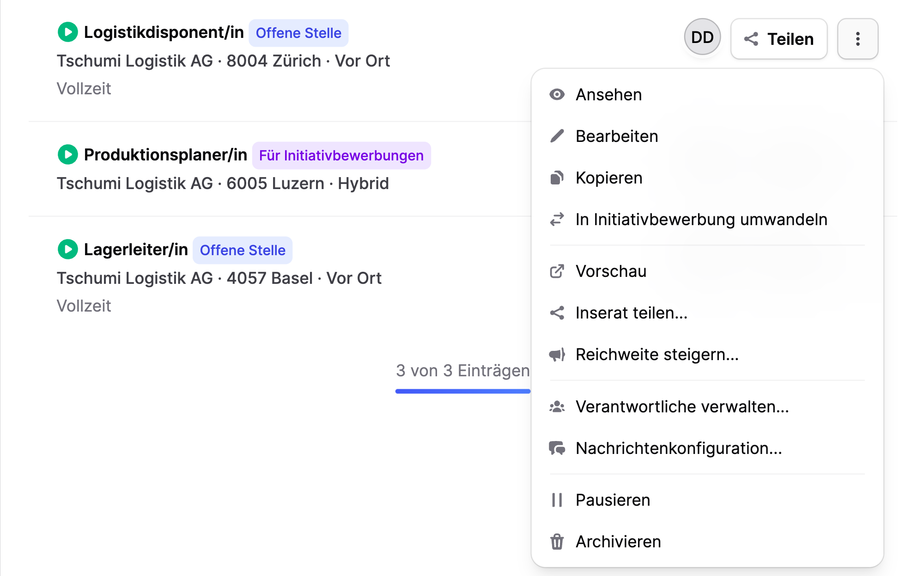Click the external link icon beside Vorschau
Image resolution: width=924 pixels, height=576 pixels.
point(557,271)
